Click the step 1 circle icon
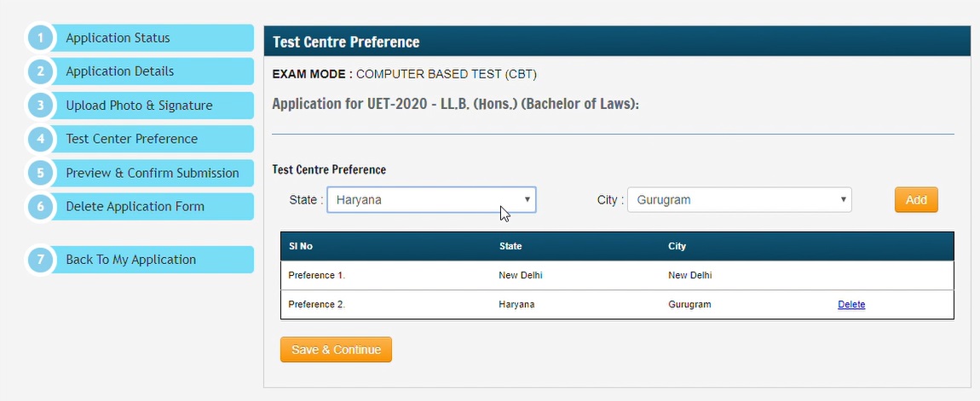 tap(40, 38)
